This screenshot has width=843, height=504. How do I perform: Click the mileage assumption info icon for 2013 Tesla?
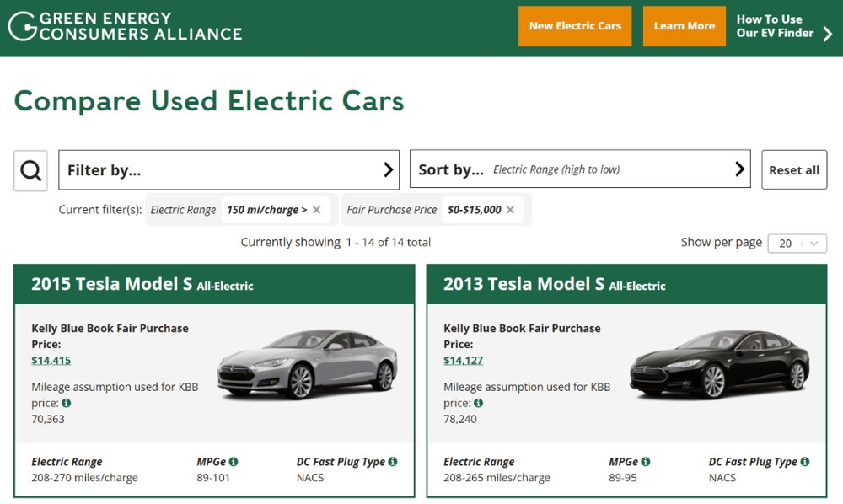(478, 403)
